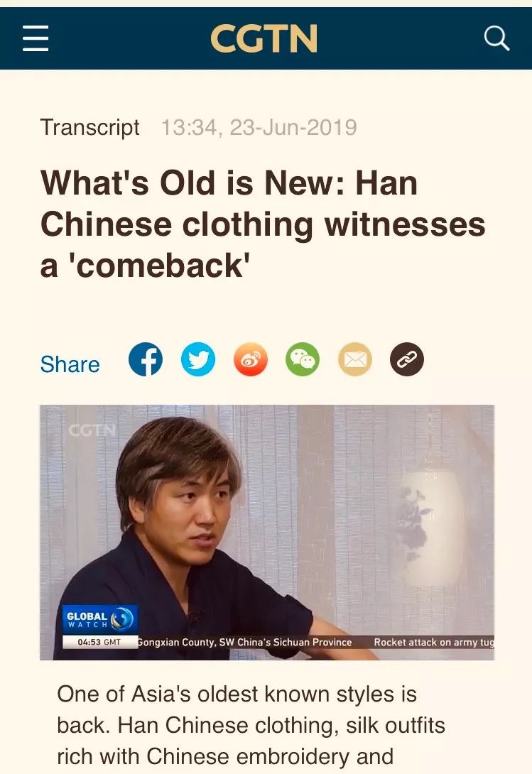The height and width of the screenshot is (774, 532).
Task: Select the 13:34, 23-Jun-2019 timestamp
Action: pyautogui.click(x=259, y=127)
